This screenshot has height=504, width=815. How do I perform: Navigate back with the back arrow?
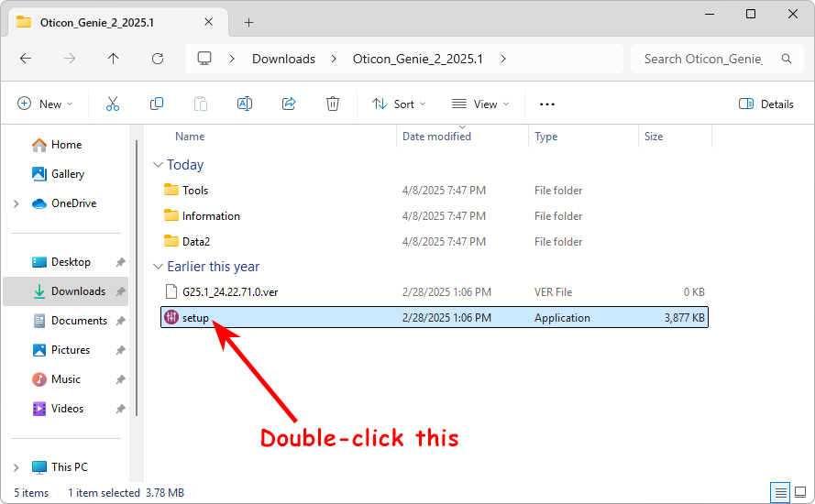coord(26,59)
